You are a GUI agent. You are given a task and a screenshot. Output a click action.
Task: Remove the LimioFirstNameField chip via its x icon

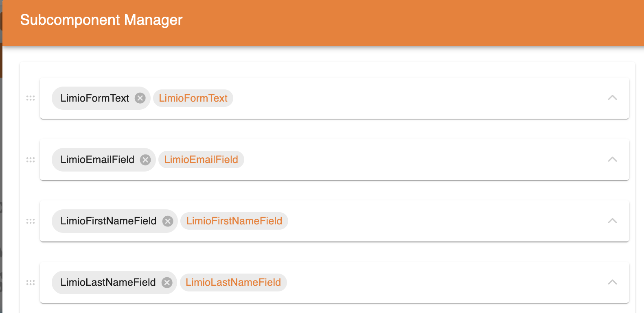click(168, 221)
